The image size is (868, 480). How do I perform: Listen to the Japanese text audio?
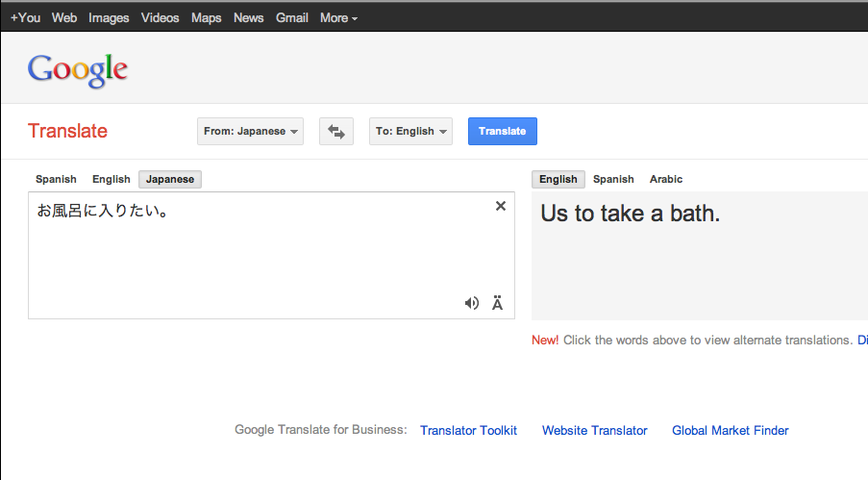[x=472, y=303]
